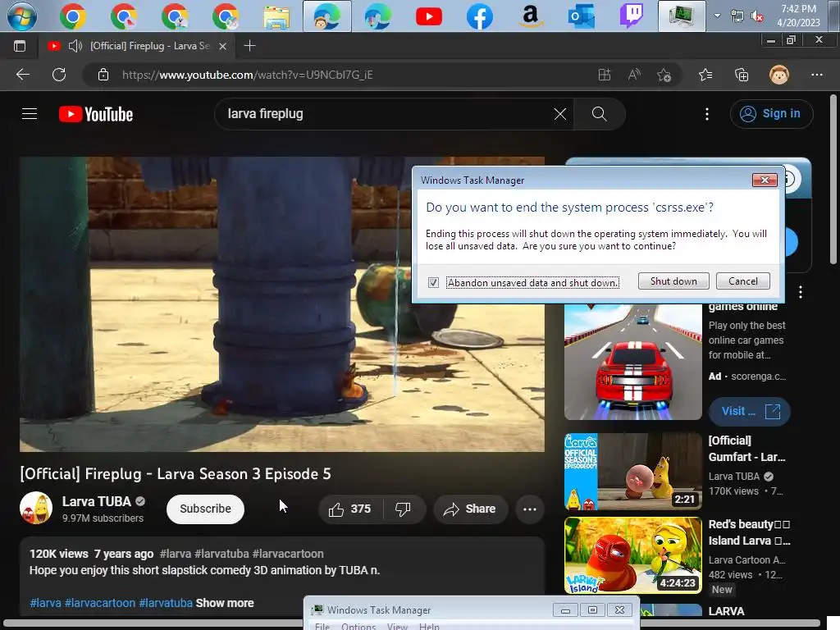Open the Favorites list icon
Viewport: 840px width, 630px height.
[705, 75]
